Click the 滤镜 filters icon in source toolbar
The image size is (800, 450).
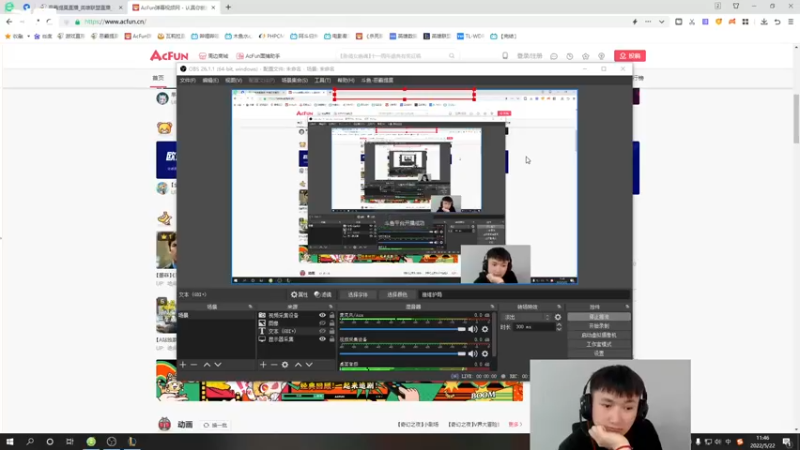point(323,294)
